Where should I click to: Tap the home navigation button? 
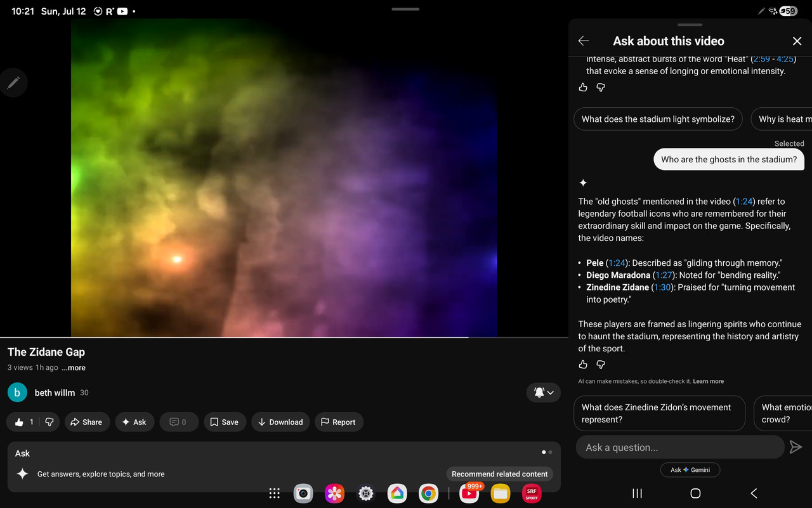click(695, 493)
